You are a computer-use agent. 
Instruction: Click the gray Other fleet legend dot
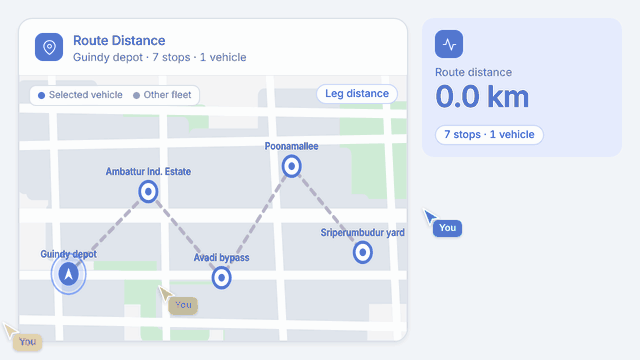pyautogui.click(x=136, y=96)
